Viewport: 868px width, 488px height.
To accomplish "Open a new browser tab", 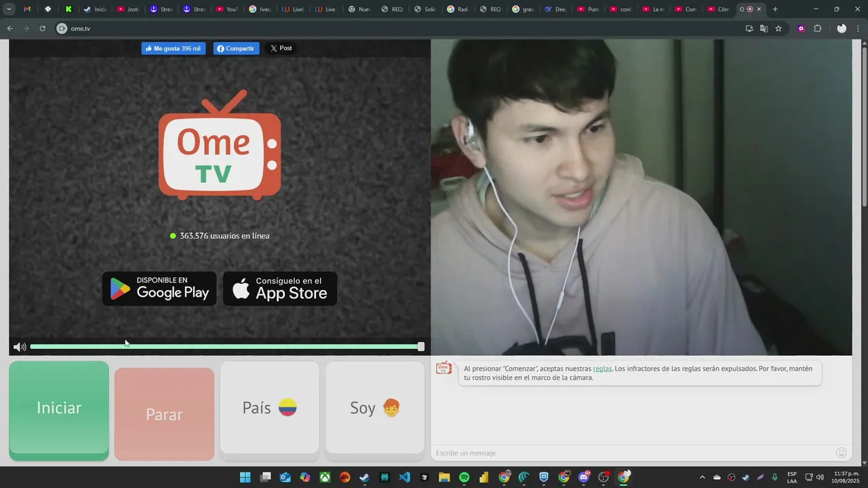I will pos(775,9).
